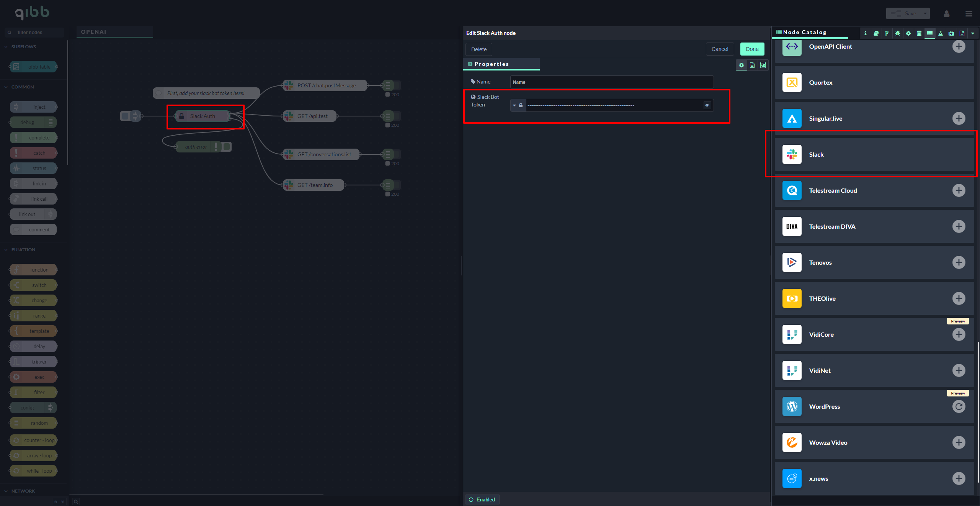The height and width of the screenshot is (506, 980).
Task: Click the canvas search magnifier icon
Action: 76,501
